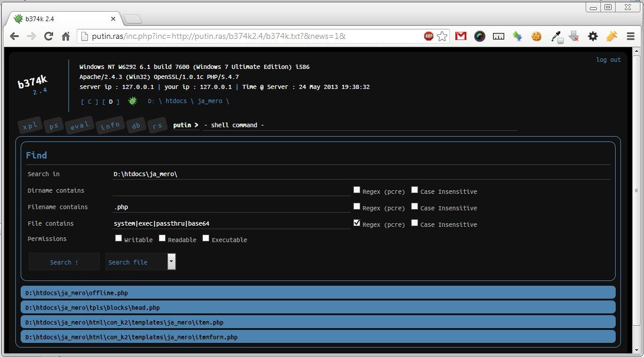The image size is (644, 357).
Task: Edit the Filename contains field
Action: point(231,207)
